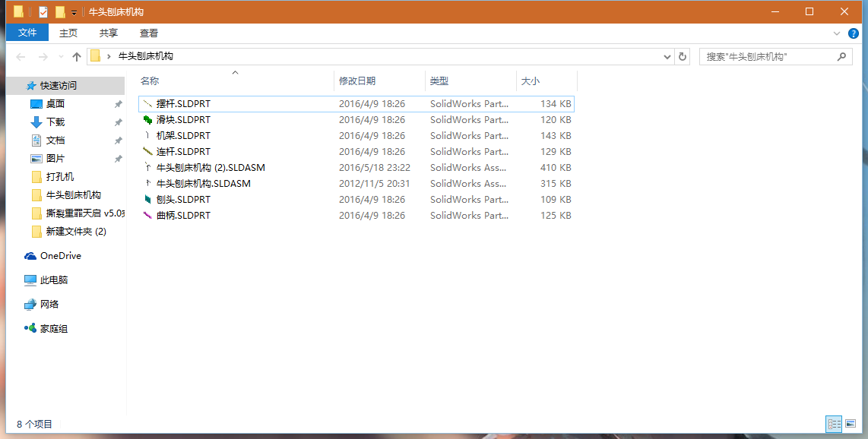Select the 摆杆.SLDPRT file icon

(147, 103)
